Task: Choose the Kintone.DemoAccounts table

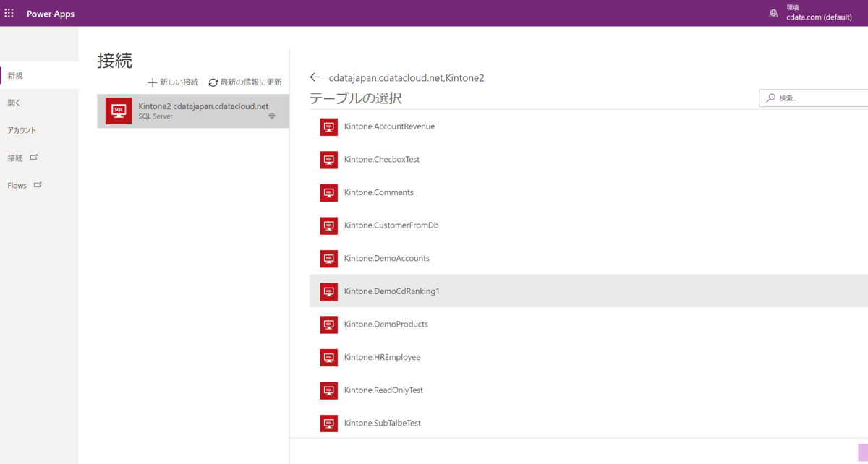Action: 589,258
